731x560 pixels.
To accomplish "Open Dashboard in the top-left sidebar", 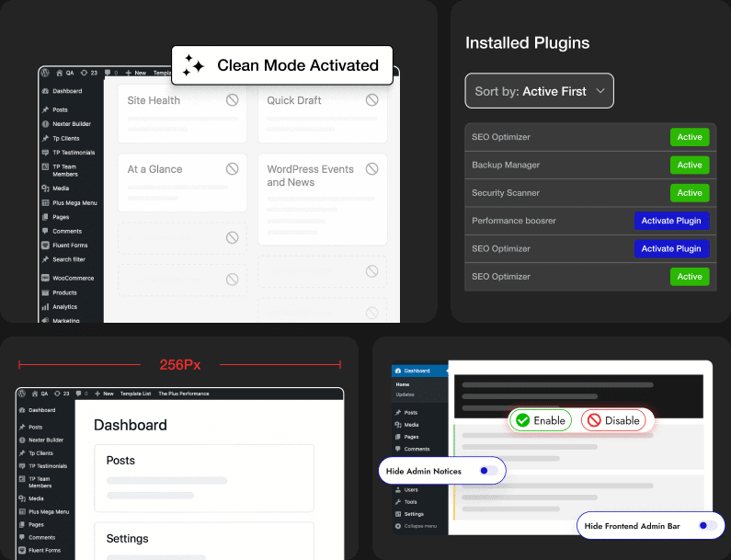I will point(67,91).
